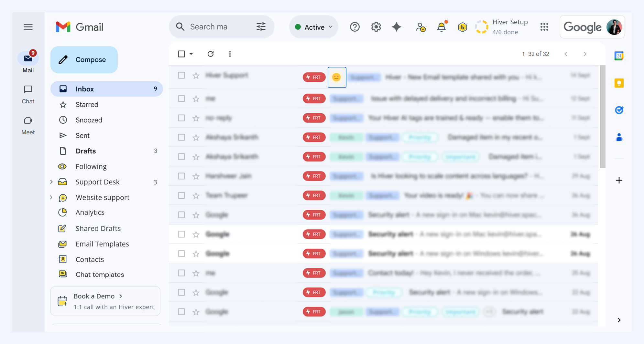Open the Help question mark icon

coord(355,27)
